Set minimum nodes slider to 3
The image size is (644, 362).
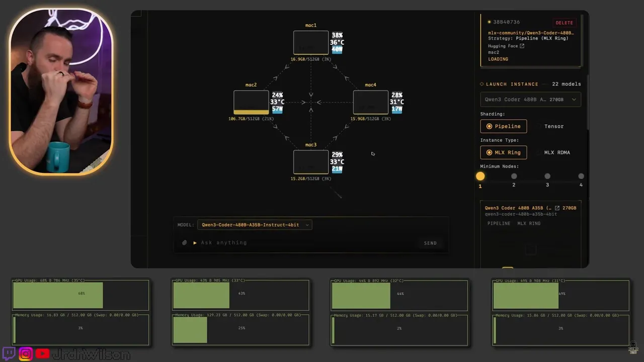tap(547, 176)
